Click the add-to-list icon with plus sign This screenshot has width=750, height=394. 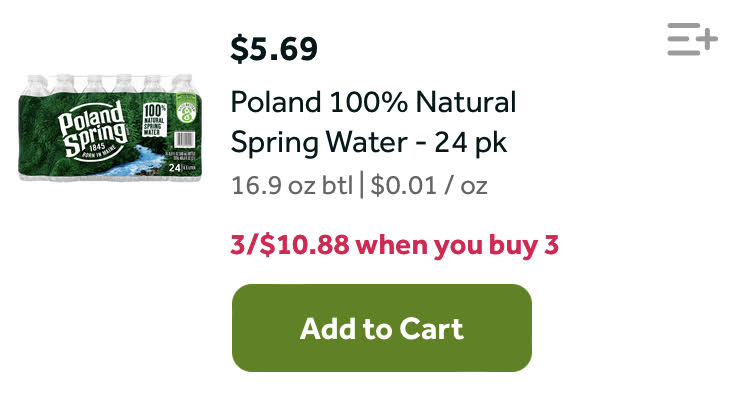click(x=693, y=39)
